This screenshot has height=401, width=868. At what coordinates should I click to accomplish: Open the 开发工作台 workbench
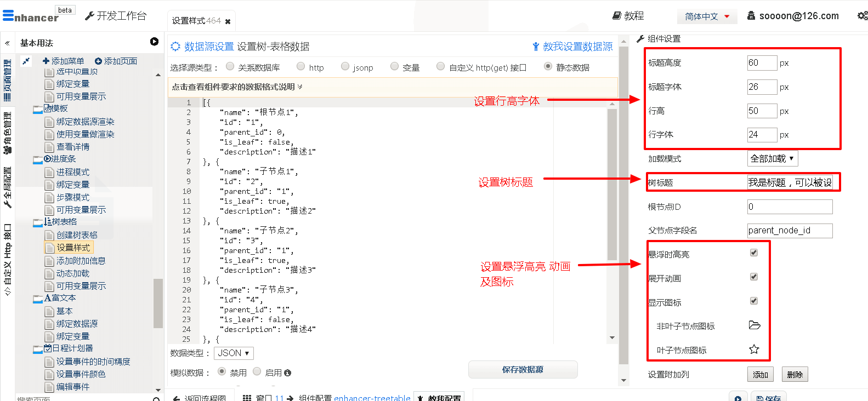[116, 16]
